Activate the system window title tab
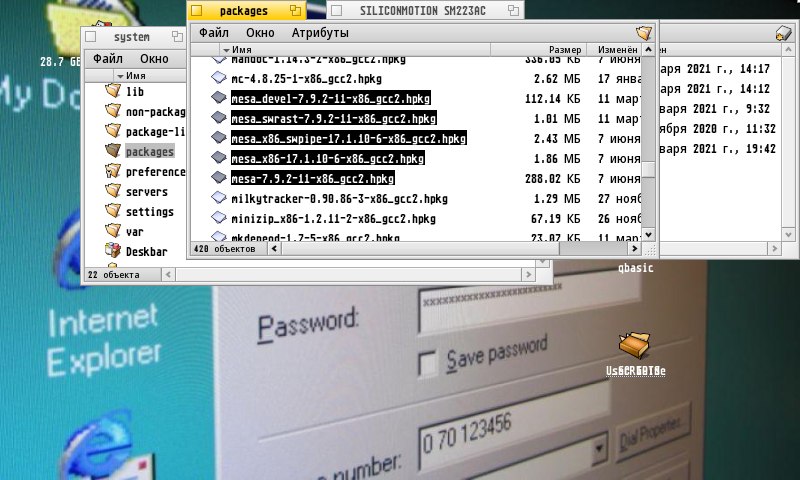The image size is (800, 480). coord(135,36)
